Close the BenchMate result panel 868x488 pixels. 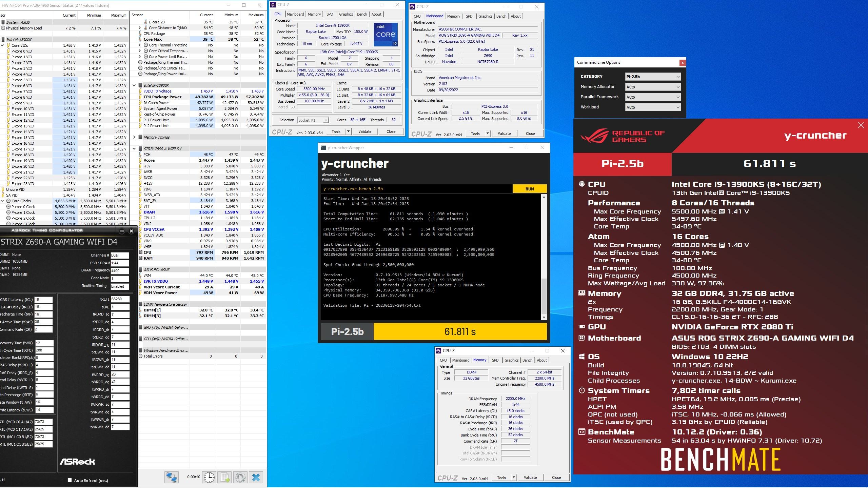(861, 125)
